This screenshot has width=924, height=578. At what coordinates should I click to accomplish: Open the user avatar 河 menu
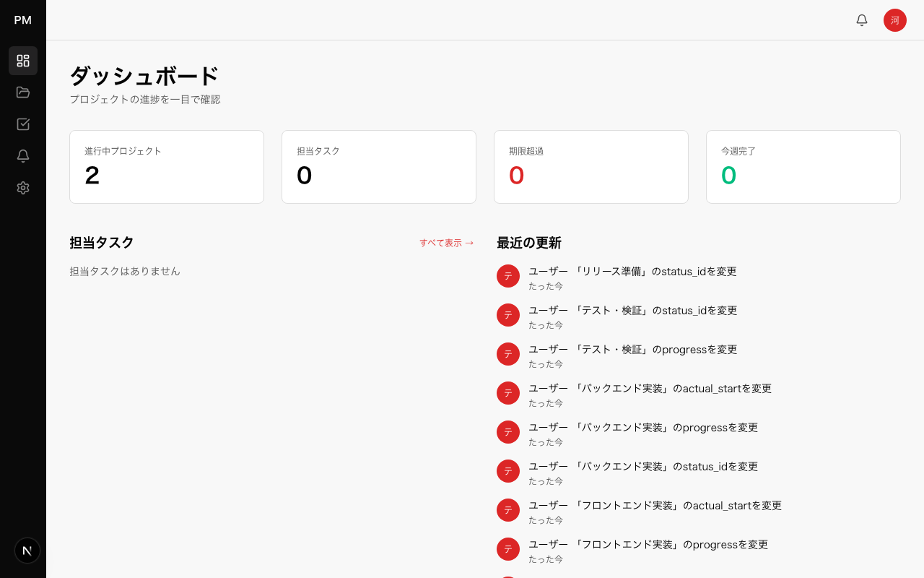tap(895, 20)
